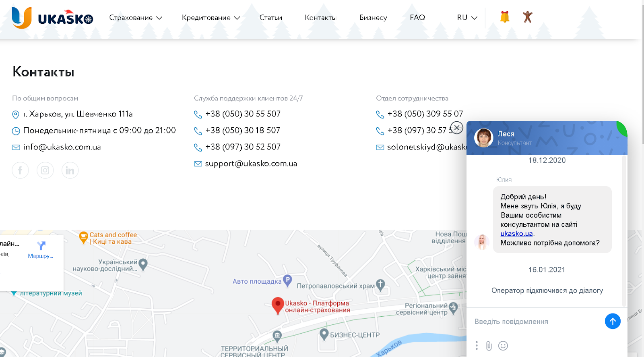Viewport: 644px width, 357px height.
Task: Click Петропавловський храм map pin
Action: point(380,285)
